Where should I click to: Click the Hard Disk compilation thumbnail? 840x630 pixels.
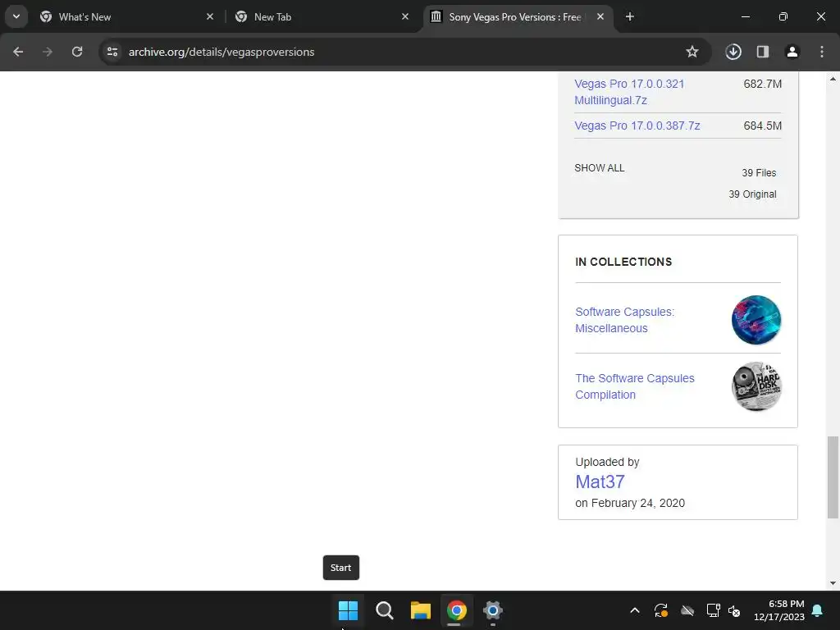click(756, 386)
